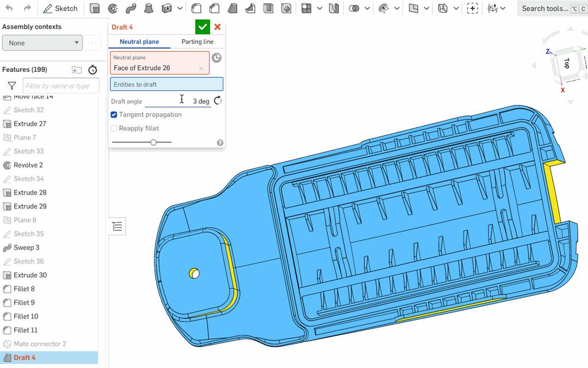Screen dimensions: 588x368
Task: Click inside the Search tools field
Action: (x=543, y=9)
